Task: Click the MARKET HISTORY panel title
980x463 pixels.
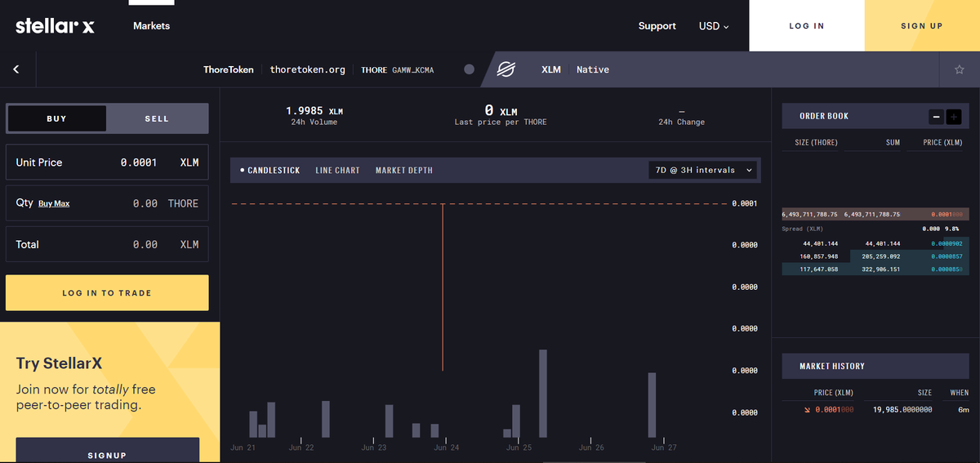Action: 832,366
